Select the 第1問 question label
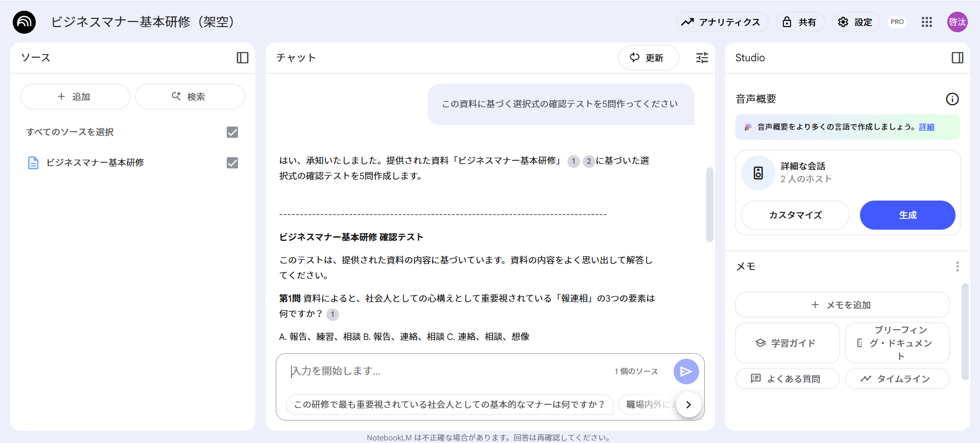Screen dimensions: 980x443 pyautogui.click(x=290, y=298)
